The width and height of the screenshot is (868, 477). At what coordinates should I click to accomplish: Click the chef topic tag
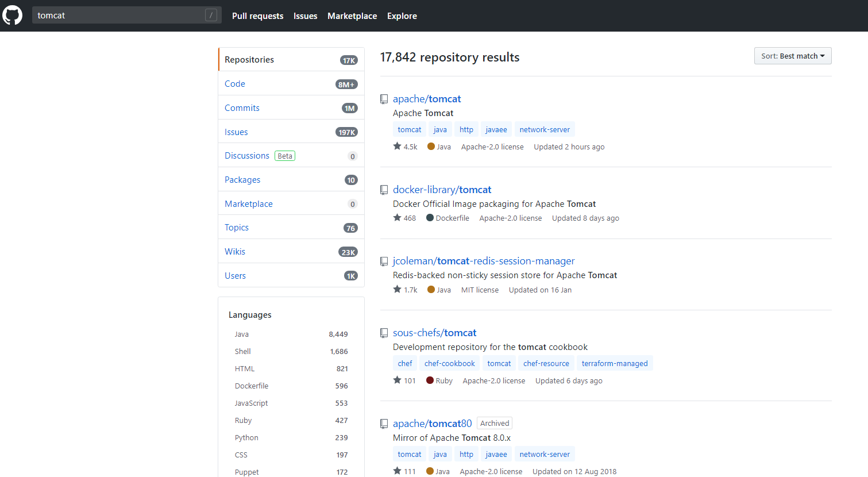coord(405,364)
